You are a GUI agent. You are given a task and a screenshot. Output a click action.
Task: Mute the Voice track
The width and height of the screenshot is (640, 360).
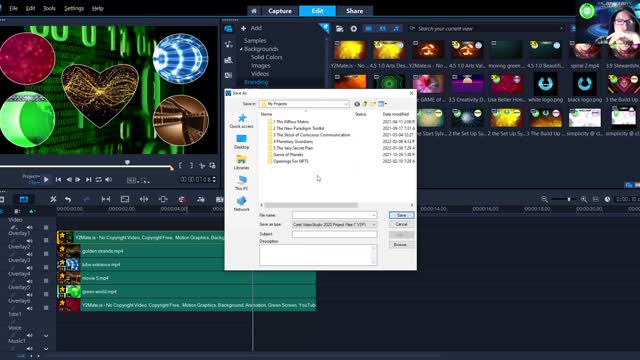click(x=30, y=336)
